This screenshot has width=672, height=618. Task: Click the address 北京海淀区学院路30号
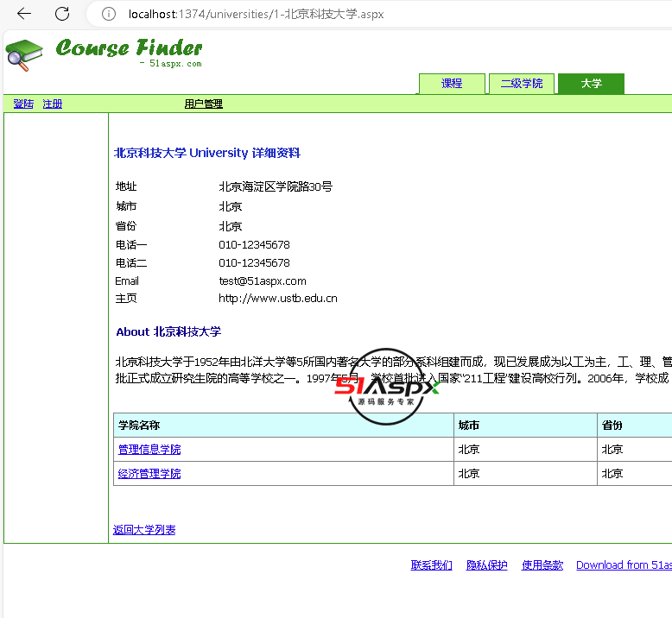[276, 186]
